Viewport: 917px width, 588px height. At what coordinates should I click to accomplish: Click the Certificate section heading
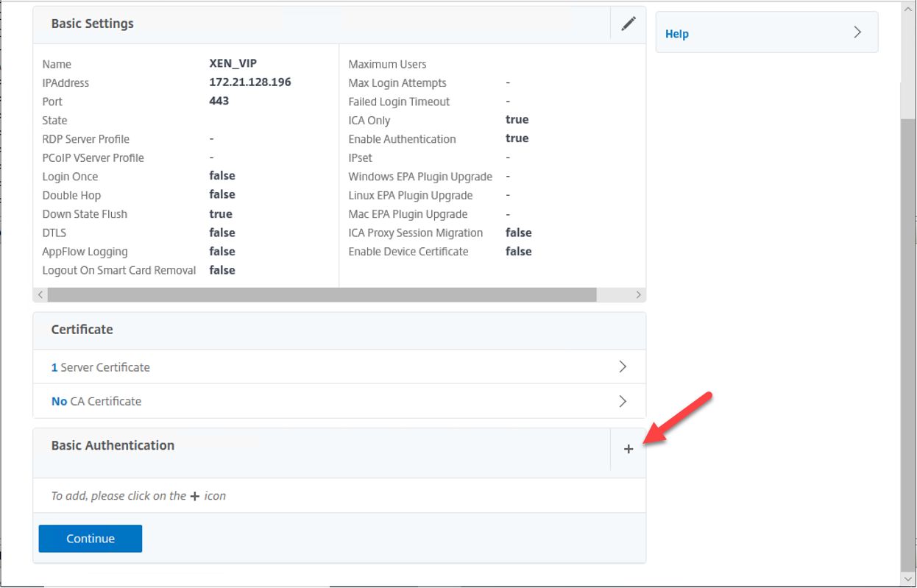point(82,330)
